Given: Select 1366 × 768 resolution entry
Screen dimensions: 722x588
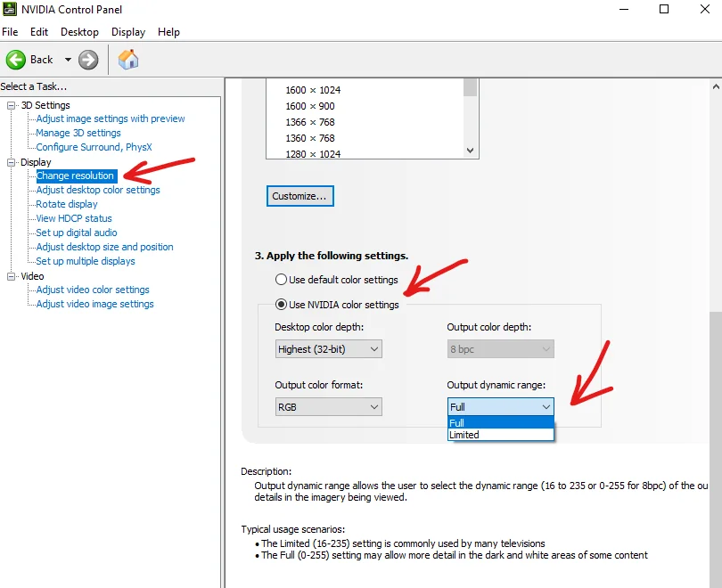Looking at the screenshot, I should 310,122.
